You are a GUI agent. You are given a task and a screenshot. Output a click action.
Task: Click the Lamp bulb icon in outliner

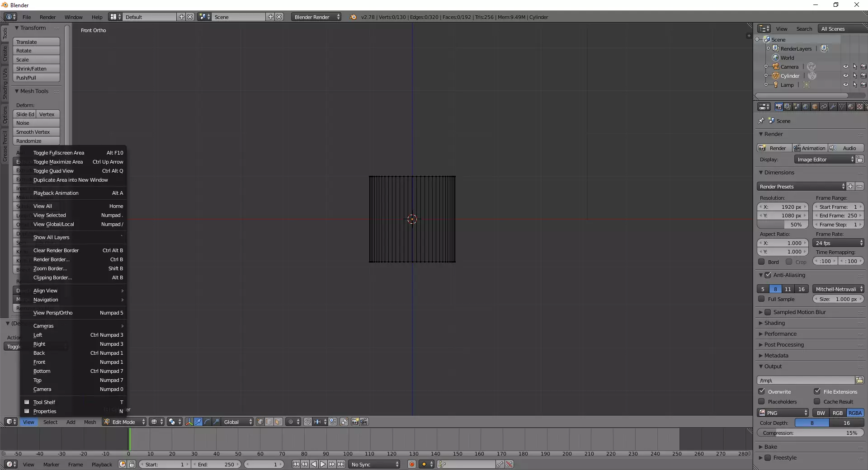pos(776,85)
